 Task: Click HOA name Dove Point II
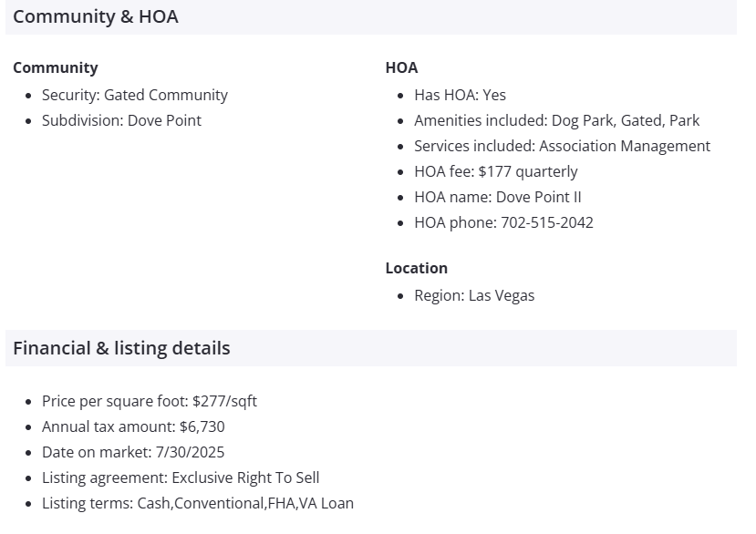pos(497,197)
